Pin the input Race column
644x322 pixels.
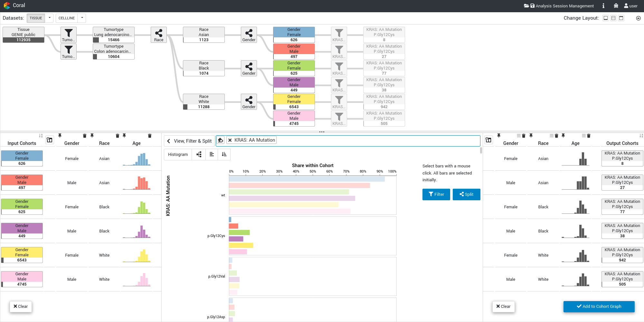pos(92,136)
